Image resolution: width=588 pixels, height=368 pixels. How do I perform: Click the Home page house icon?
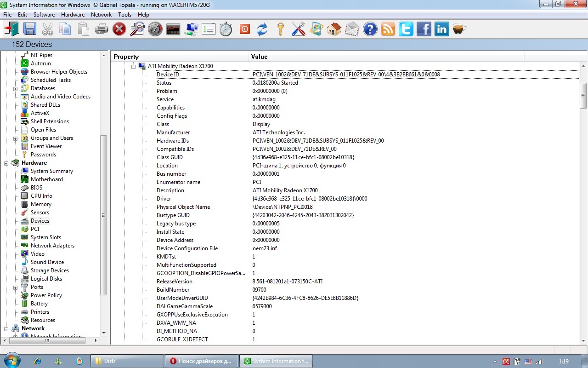point(334,29)
